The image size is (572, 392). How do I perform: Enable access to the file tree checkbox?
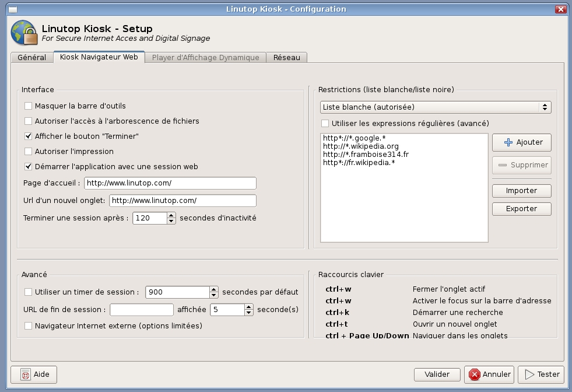tap(28, 121)
